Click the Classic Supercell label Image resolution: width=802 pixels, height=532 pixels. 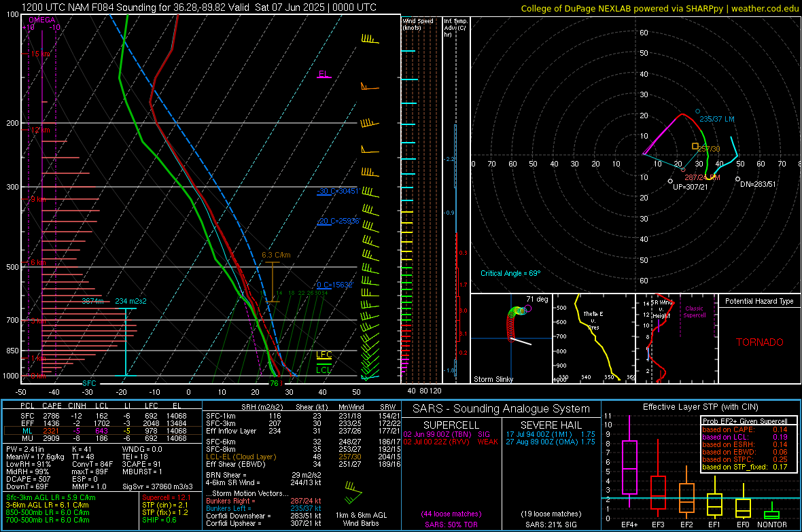695,312
